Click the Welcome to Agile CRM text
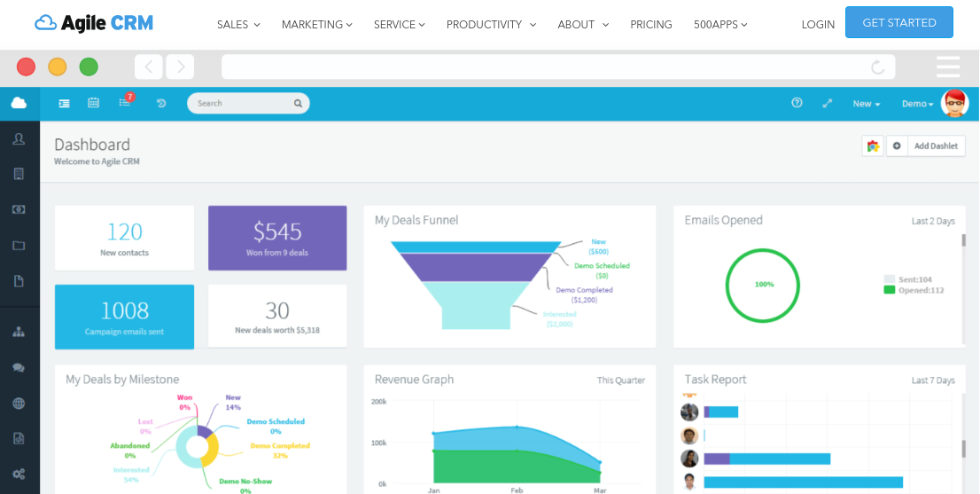 coord(97,161)
